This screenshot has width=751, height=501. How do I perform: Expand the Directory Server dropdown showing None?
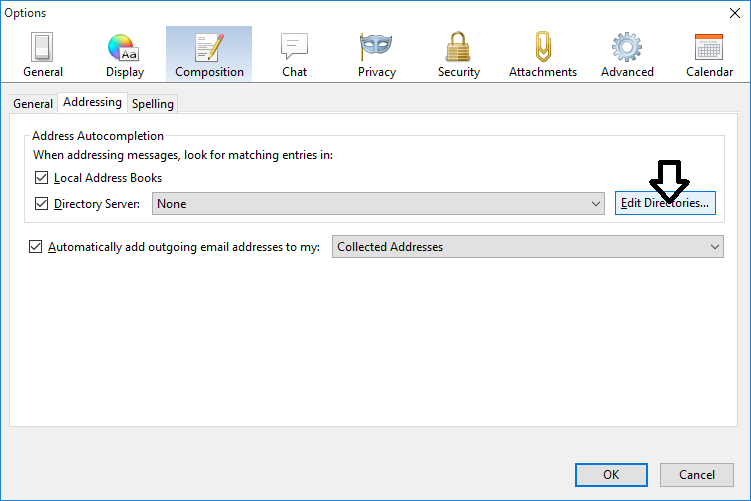tap(378, 204)
